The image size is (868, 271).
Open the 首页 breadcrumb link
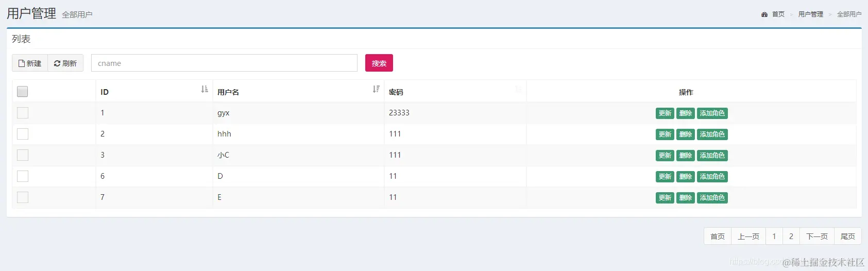[x=778, y=14]
